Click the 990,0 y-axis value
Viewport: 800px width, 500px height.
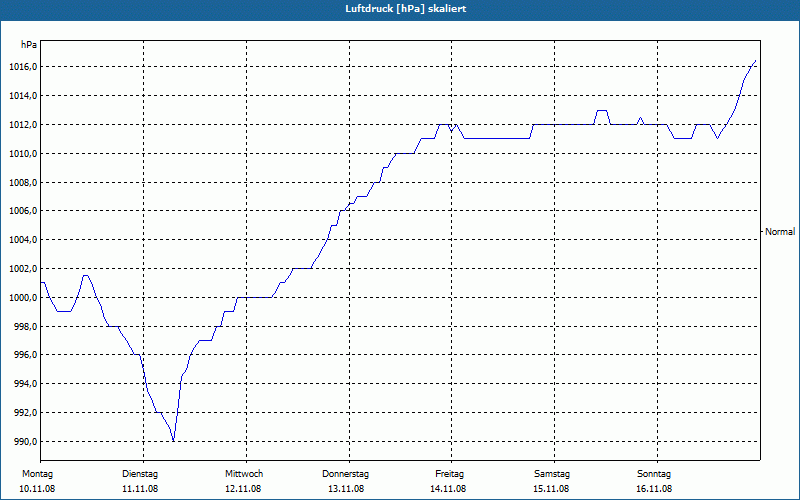click(25, 441)
